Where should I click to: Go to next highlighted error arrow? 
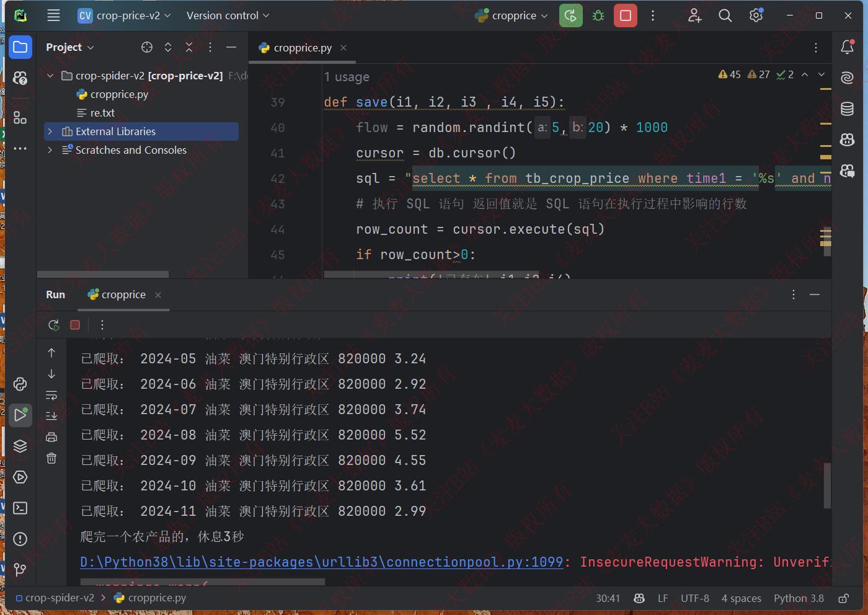click(x=821, y=74)
